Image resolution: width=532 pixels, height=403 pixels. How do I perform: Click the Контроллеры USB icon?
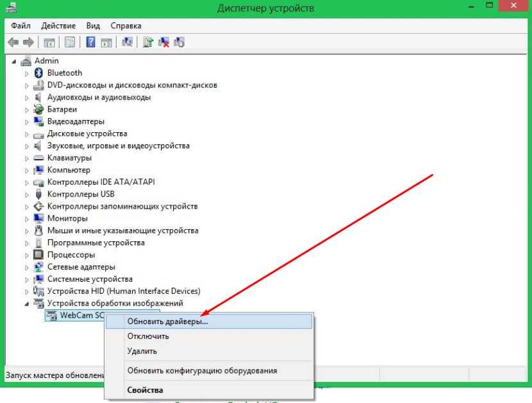coord(38,194)
